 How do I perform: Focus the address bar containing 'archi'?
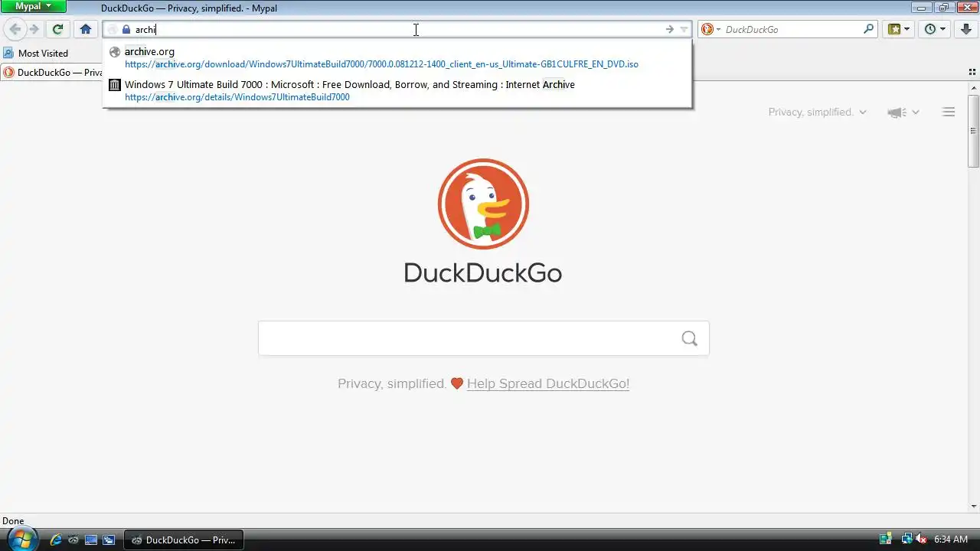pyautogui.click(x=398, y=29)
